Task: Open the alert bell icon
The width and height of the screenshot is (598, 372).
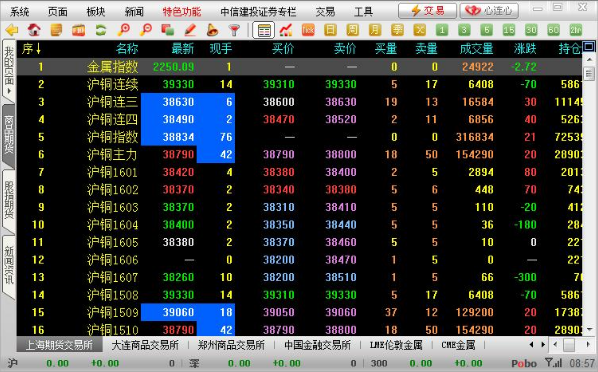Action: (212, 30)
